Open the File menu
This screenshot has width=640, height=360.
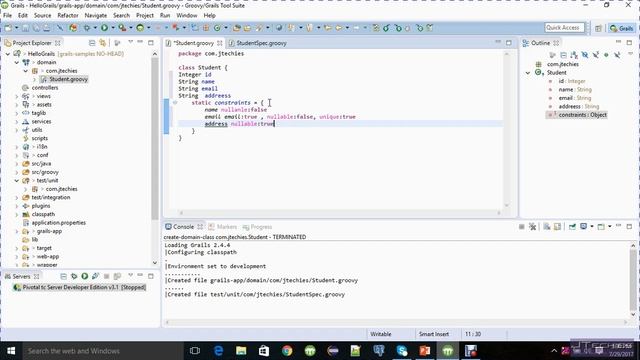(7, 16)
